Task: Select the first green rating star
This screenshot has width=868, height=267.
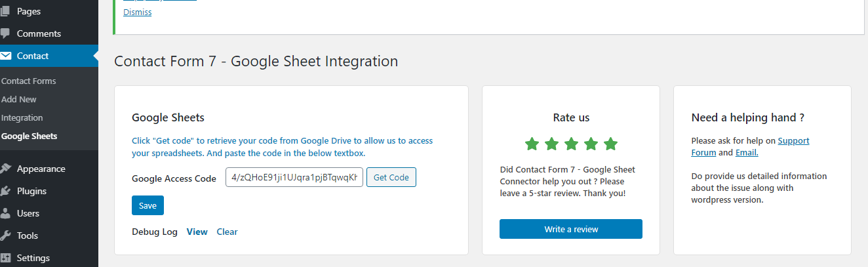Action: pos(532,143)
